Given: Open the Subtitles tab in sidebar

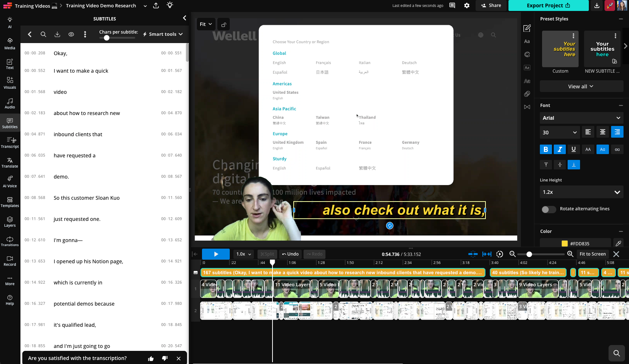Looking at the screenshot, I should [10, 123].
